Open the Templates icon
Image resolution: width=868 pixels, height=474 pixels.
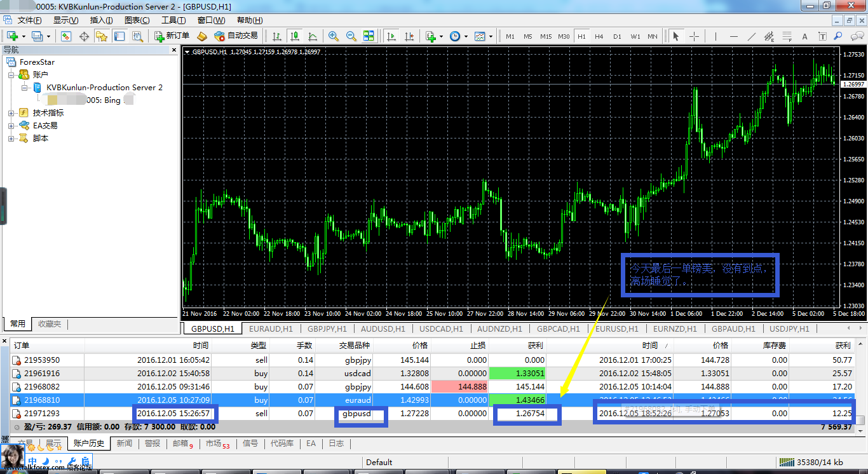pyautogui.click(x=480, y=36)
